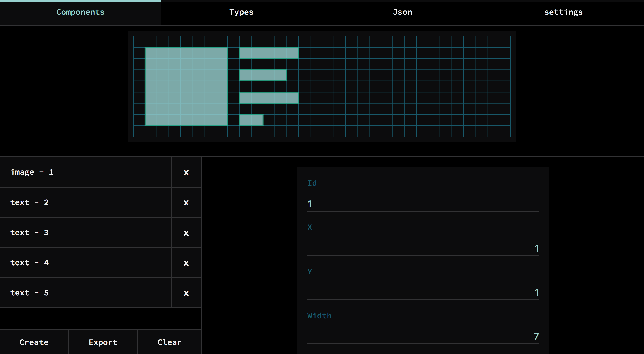Screen dimensions: 644x354
Task: Go to the settings tab
Action: 563,12
